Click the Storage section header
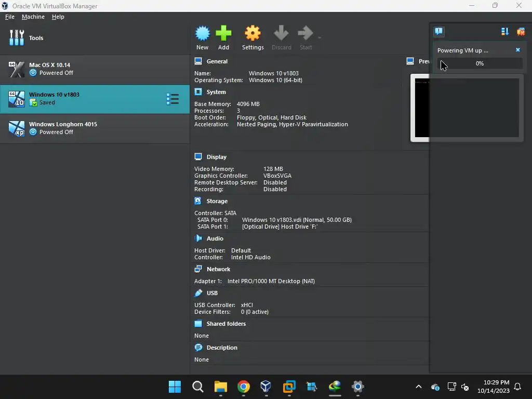 pyautogui.click(x=217, y=201)
